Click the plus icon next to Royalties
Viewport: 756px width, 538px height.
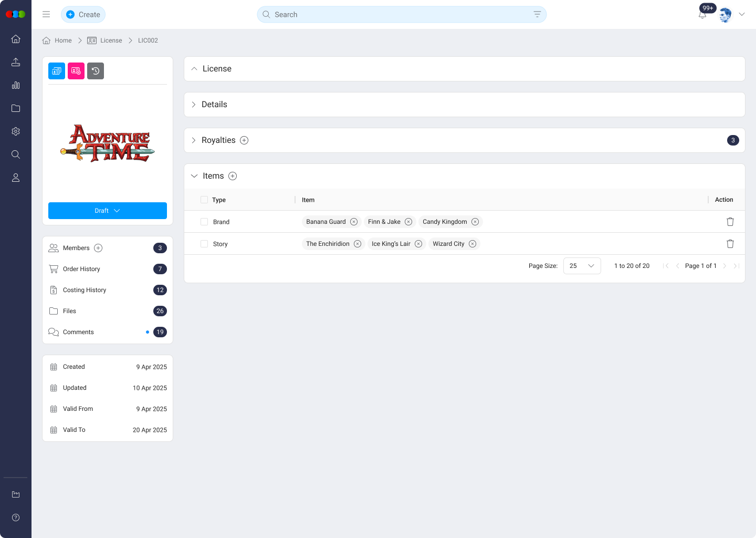click(x=244, y=140)
